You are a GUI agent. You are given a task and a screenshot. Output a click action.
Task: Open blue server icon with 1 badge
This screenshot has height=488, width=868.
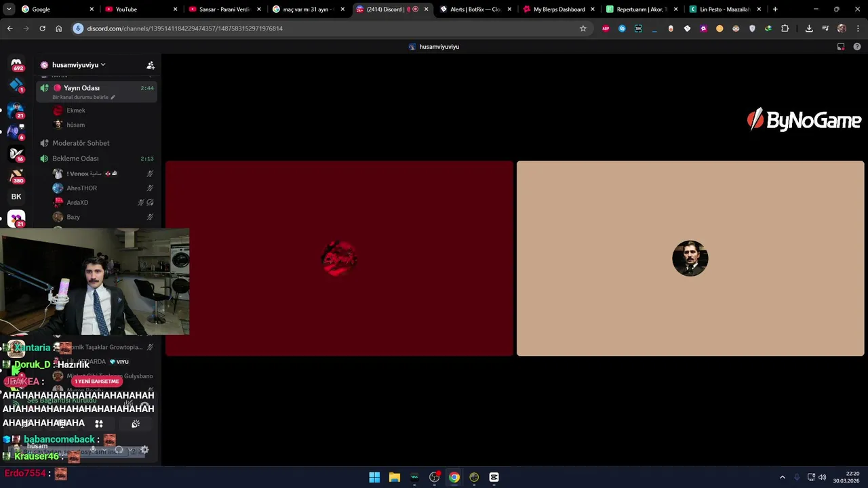coord(16,85)
